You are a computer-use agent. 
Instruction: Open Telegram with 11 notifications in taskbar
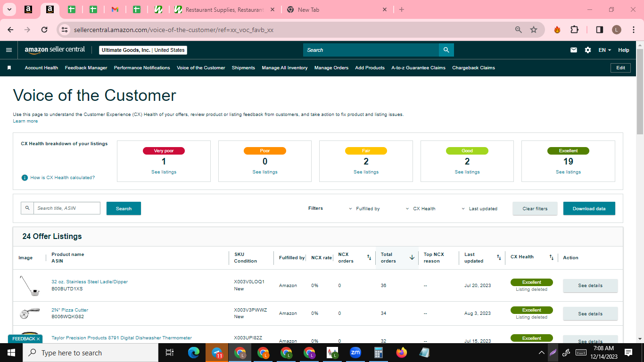pyautogui.click(x=217, y=353)
